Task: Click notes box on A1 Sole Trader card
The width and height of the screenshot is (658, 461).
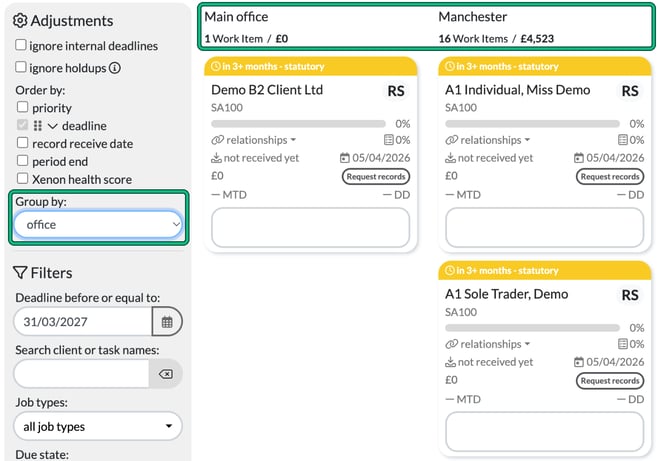Action: tap(545, 432)
